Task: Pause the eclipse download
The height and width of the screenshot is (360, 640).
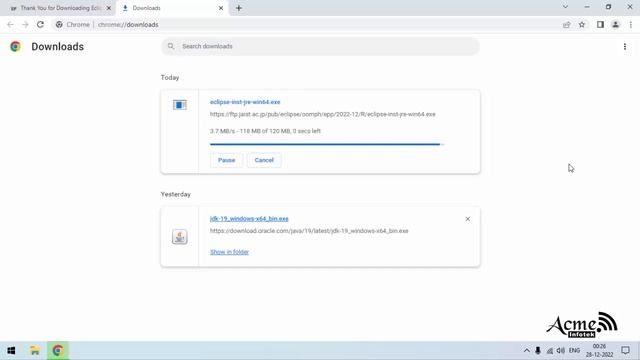Action: point(227,160)
